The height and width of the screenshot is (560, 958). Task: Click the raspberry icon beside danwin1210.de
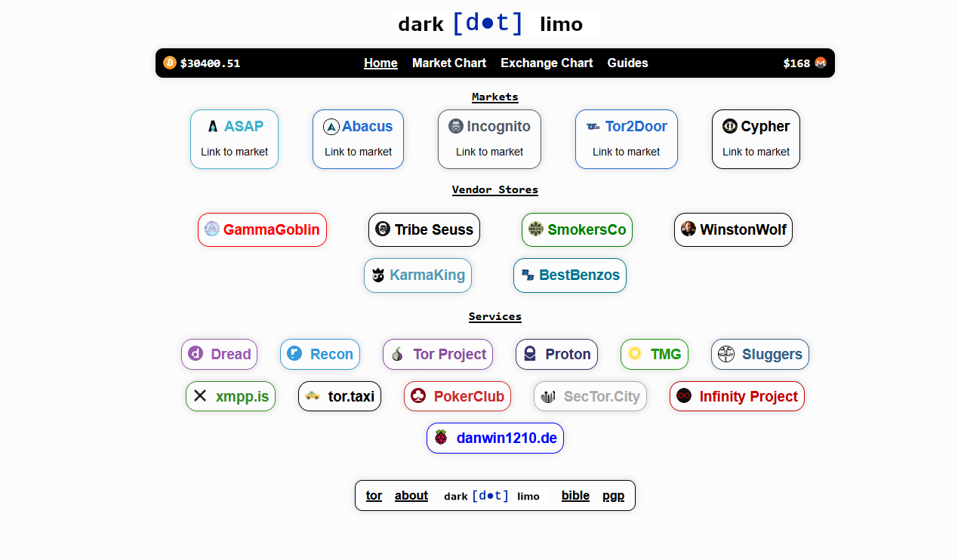tap(441, 438)
